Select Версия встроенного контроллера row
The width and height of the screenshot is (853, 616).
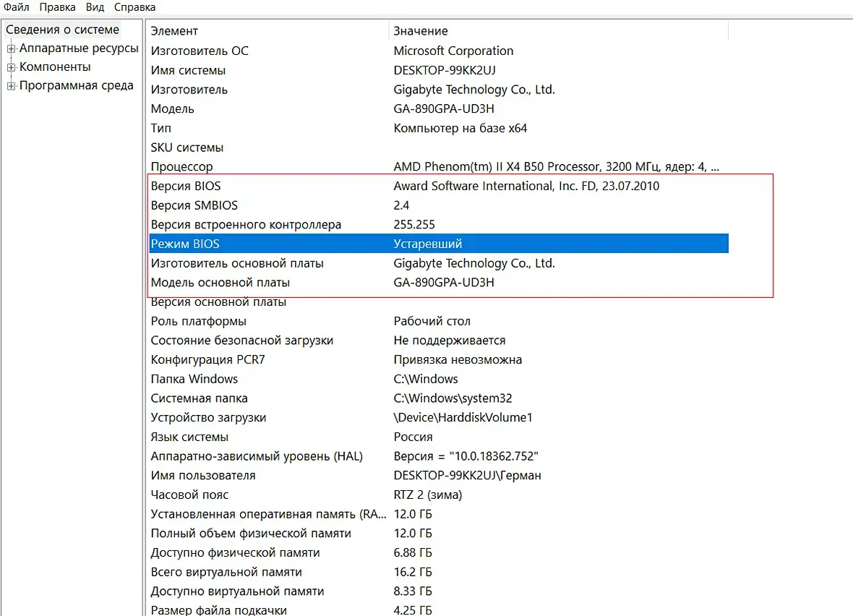tap(439, 225)
